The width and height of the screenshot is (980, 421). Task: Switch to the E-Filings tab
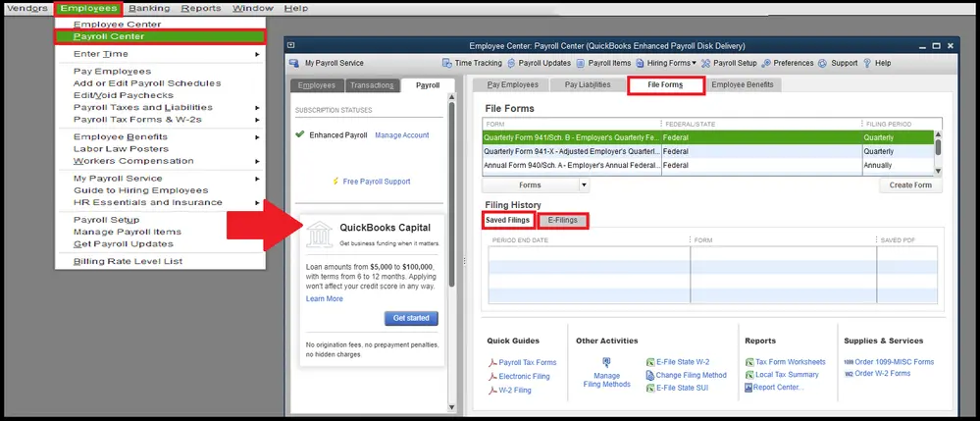click(x=562, y=221)
